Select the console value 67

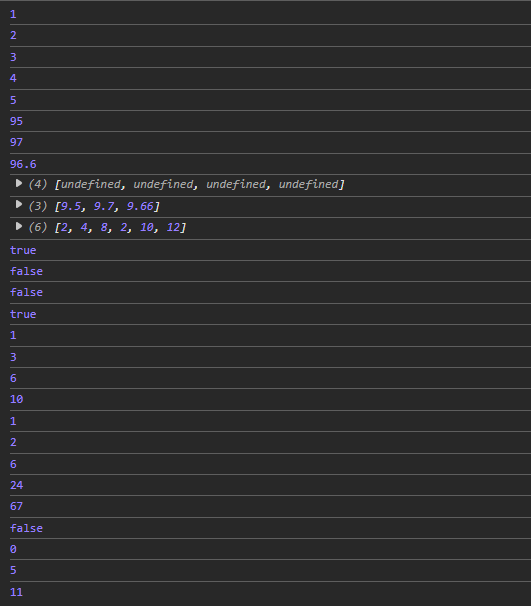click(x=16, y=506)
